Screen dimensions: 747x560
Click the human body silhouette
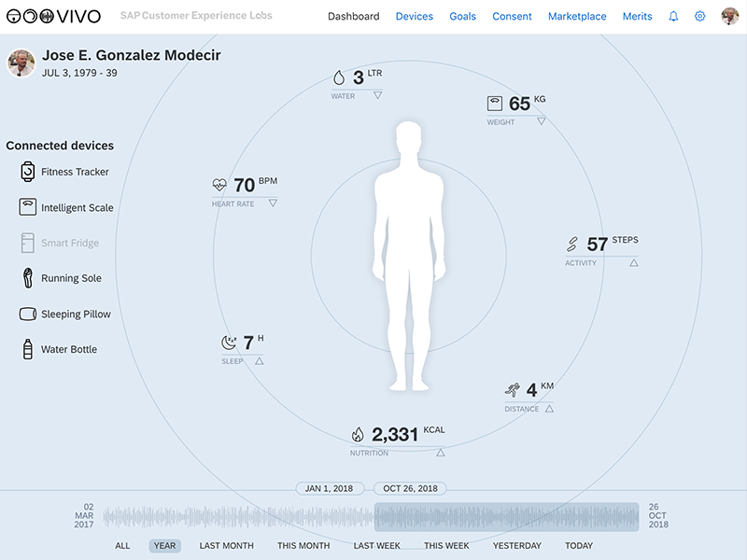pos(409,256)
